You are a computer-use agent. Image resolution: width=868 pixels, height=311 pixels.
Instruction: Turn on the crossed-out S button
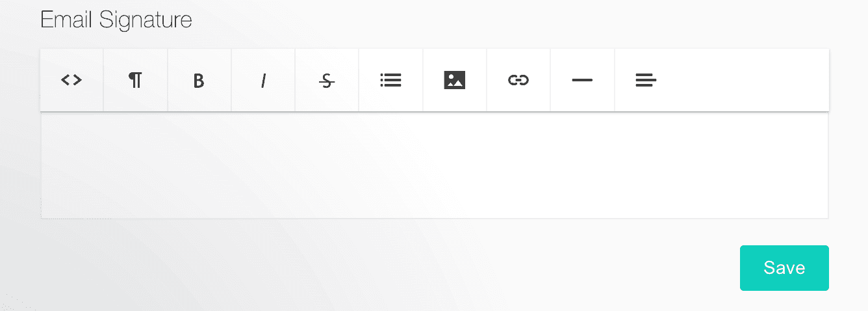(327, 80)
